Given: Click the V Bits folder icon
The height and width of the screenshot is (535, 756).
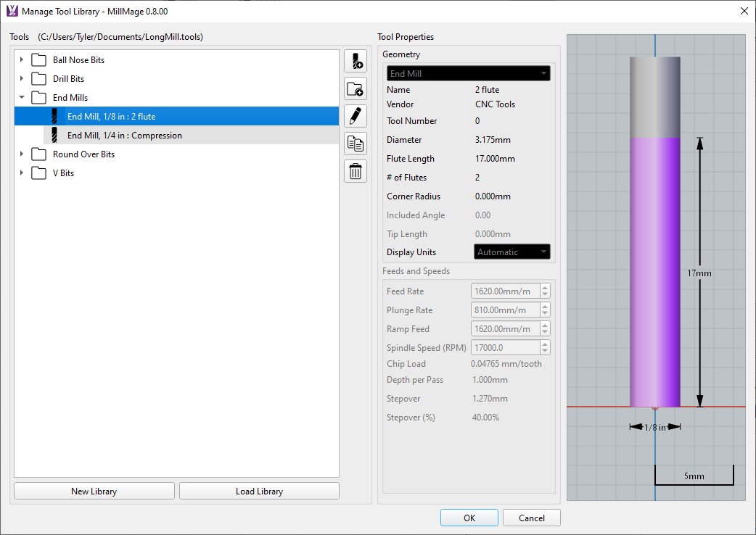Looking at the screenshot, I should pos(38,173).
